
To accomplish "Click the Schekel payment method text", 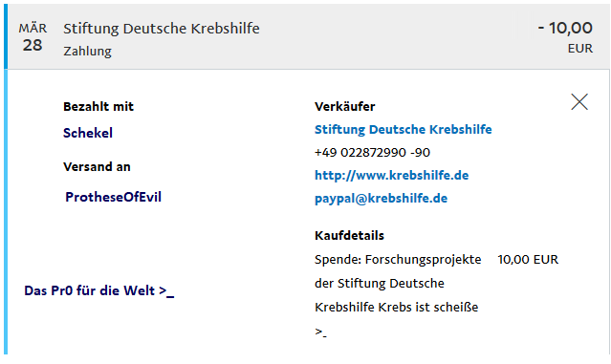I will coord(88,133).
